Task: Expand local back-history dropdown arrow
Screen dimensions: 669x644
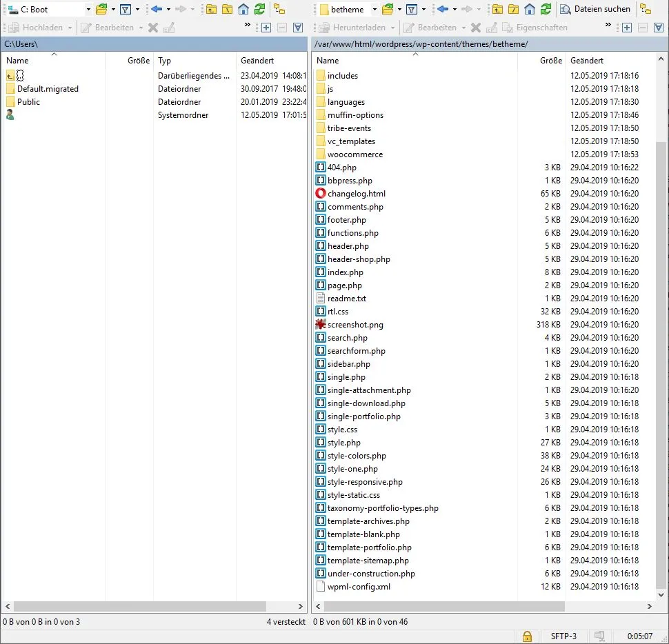Action: (168, 10)
